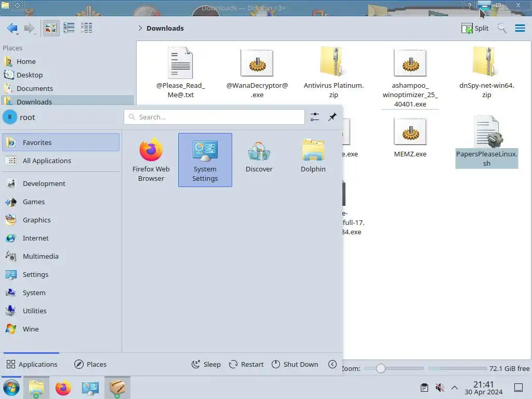Focus the launcher Search field

(214, 117)
